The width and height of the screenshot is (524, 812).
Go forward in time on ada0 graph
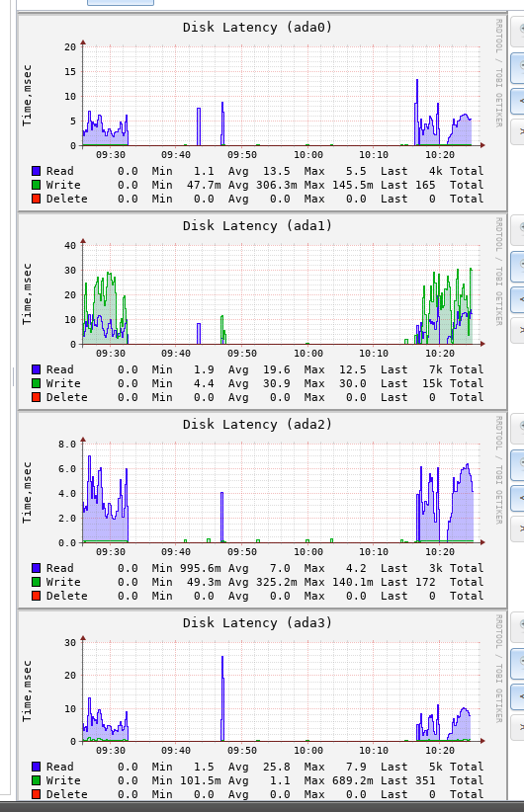(518, 132)
